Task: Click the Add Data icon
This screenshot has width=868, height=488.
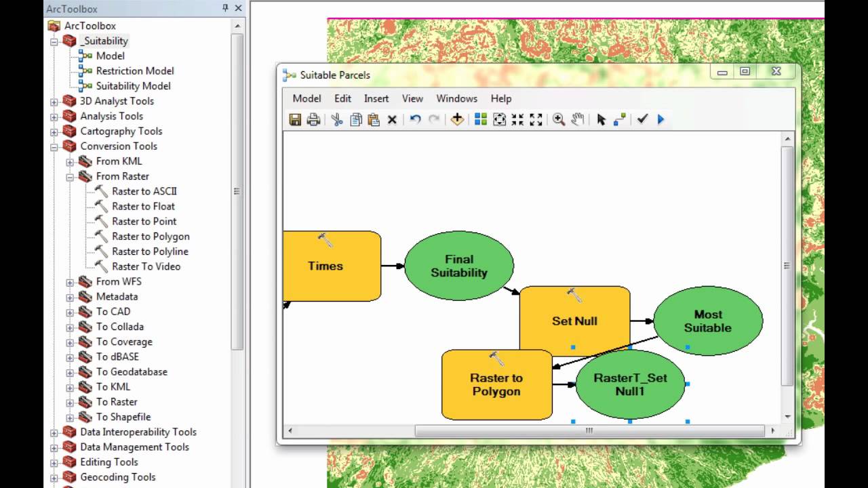Action: click(457, 119)
